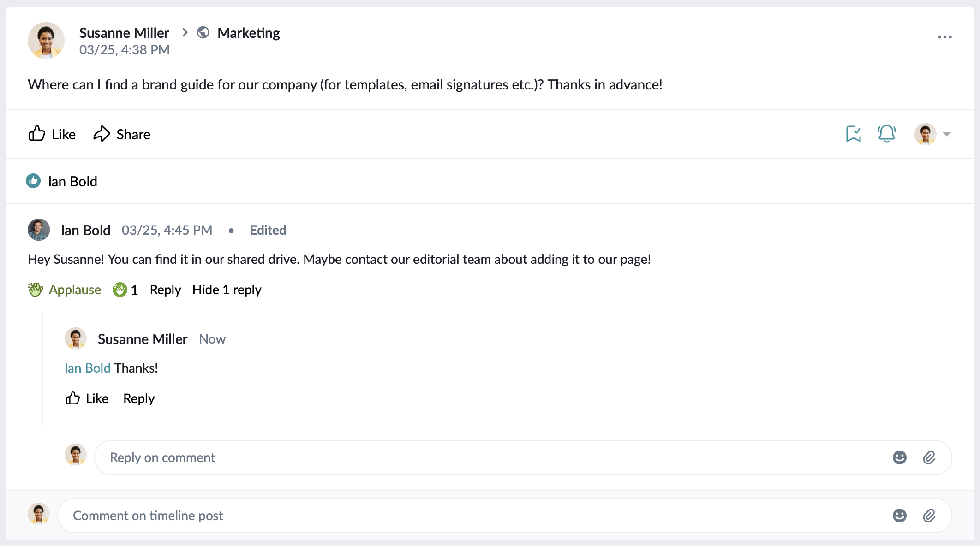The width and height of the screenshot is (980, 546).
Task: Reply to Susanne's Thanks message
Action: click(138, 398)
